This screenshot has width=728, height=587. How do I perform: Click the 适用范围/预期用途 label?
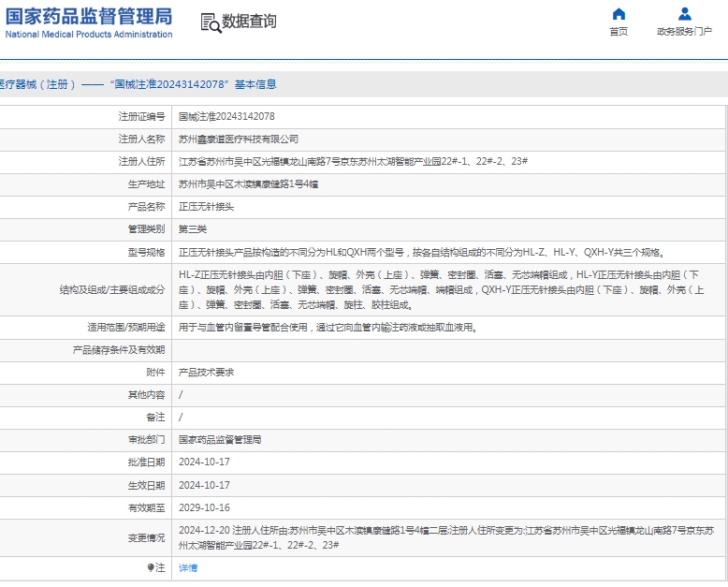126,328
